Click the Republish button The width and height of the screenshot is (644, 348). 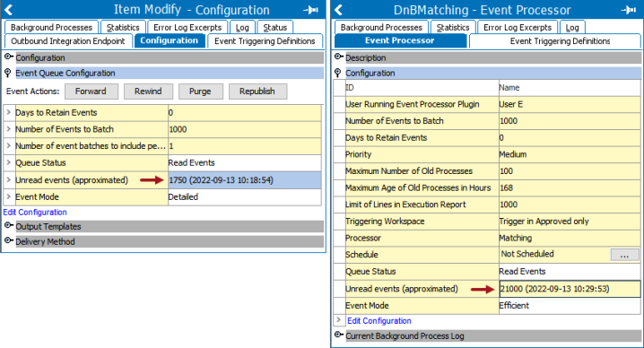pyautogui.click(x=257, y=91)
